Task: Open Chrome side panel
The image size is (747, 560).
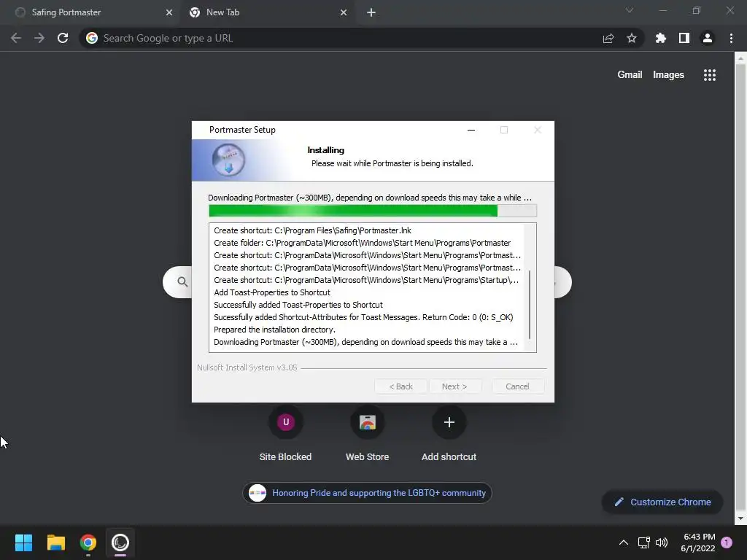Action: (684, 38)
